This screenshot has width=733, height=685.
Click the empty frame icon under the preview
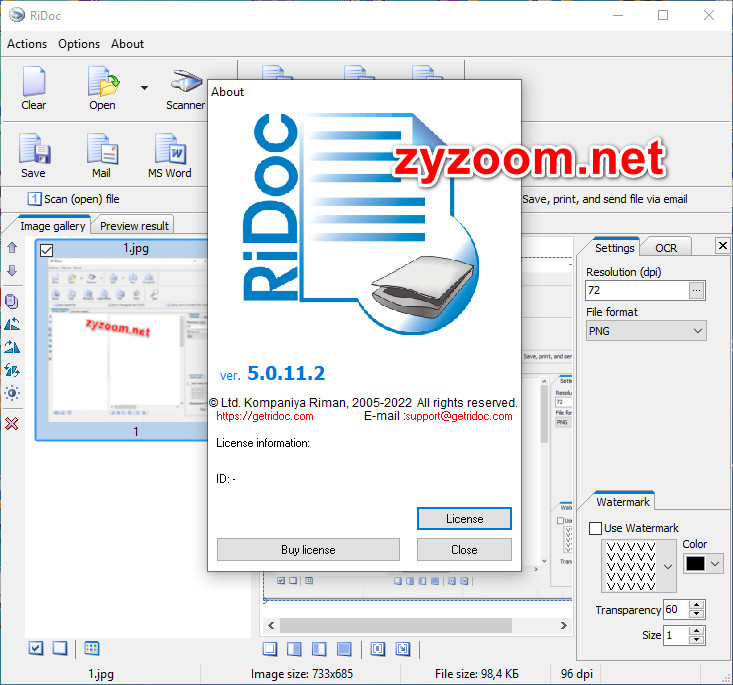point(270,649)
